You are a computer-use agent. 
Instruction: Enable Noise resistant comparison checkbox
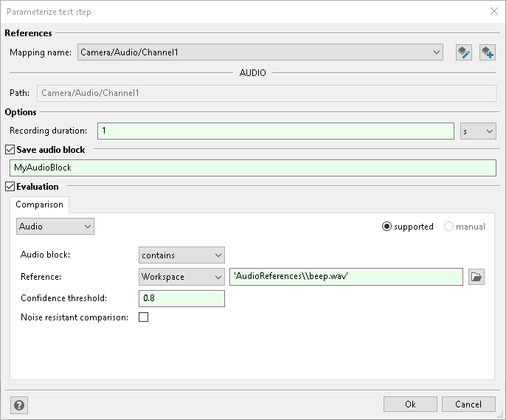tap(144, 317)
